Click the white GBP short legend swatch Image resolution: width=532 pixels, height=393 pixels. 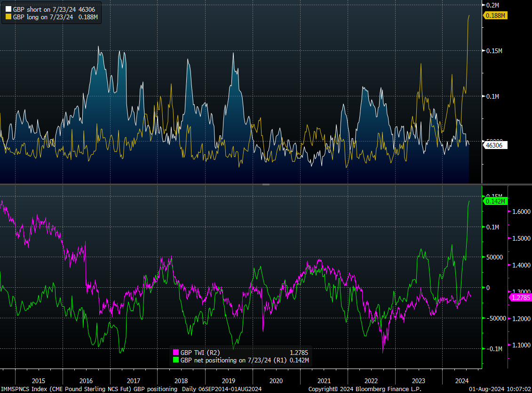pyautogui.click(x=8, y=9)
